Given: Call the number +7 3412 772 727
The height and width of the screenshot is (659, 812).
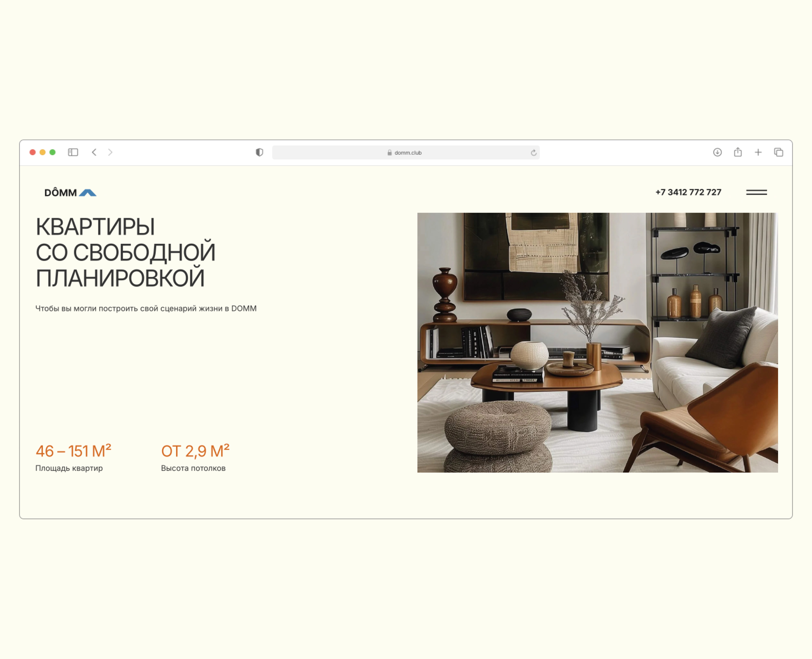Looking at the screenshot, I should pos(688,192).
